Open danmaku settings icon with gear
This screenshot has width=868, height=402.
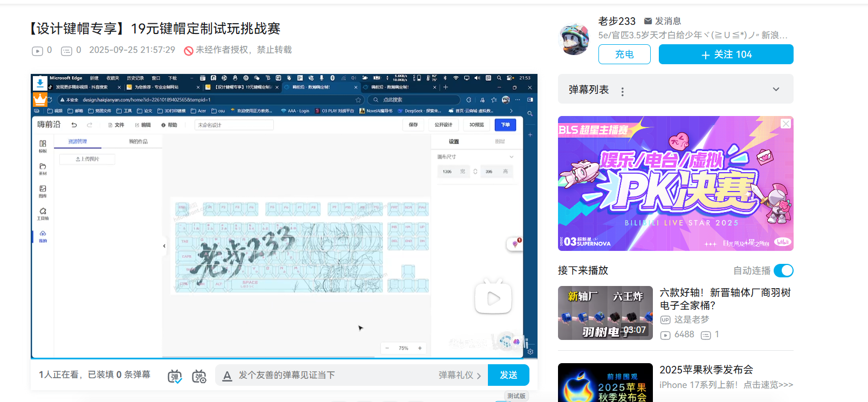click(x=199, y=376)
